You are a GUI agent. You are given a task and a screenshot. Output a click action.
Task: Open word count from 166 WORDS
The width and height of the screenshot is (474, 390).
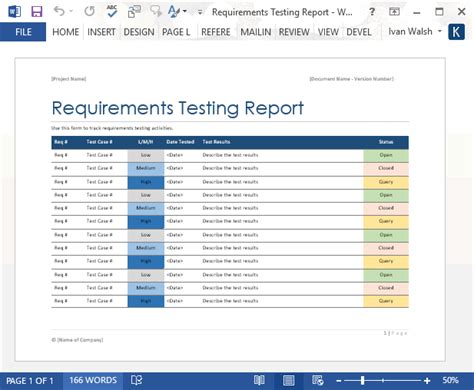93,380
